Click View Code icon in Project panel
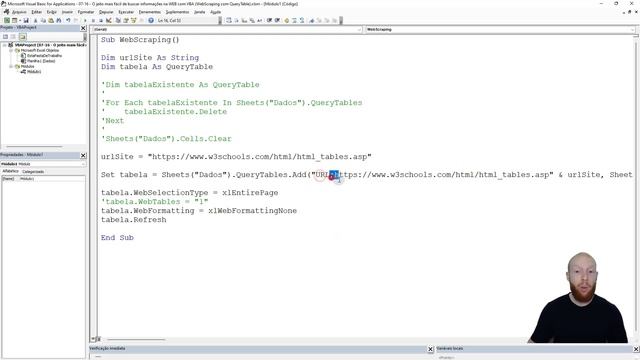Viewport: 640px width, 360px height. (5, 37)
